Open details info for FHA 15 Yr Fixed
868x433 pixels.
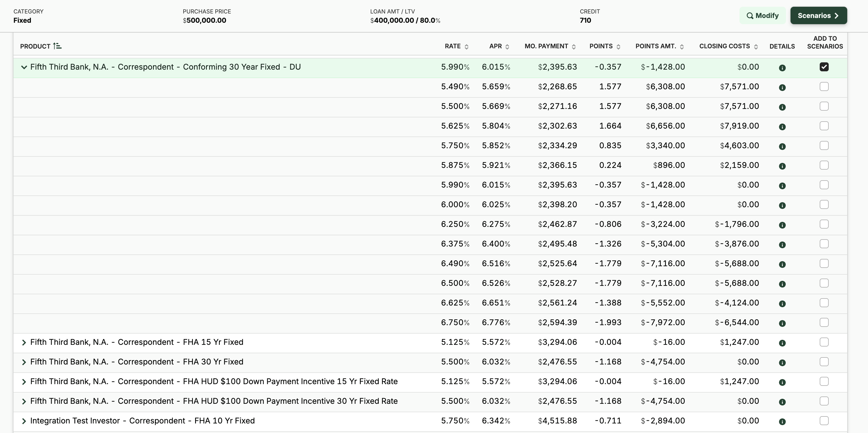[782, 343]
